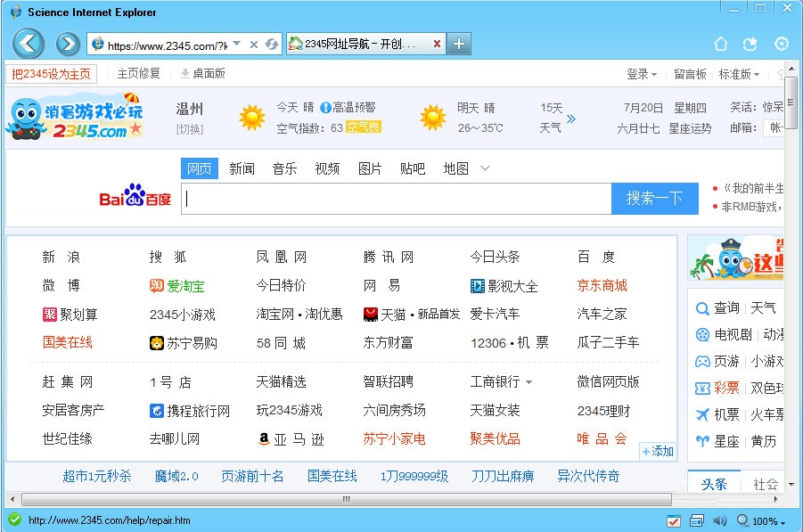Mute audio via the speaker icon

point(720,520)
